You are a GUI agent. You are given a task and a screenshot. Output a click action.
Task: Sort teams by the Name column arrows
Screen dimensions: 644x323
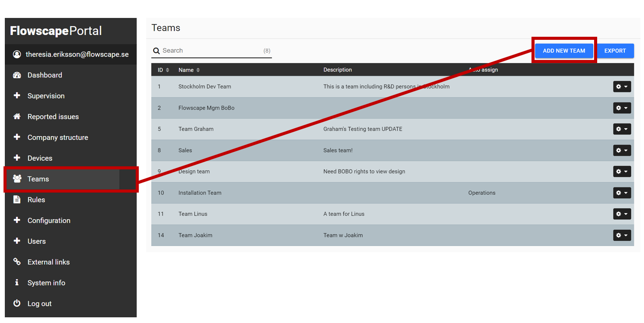[198, 70]
